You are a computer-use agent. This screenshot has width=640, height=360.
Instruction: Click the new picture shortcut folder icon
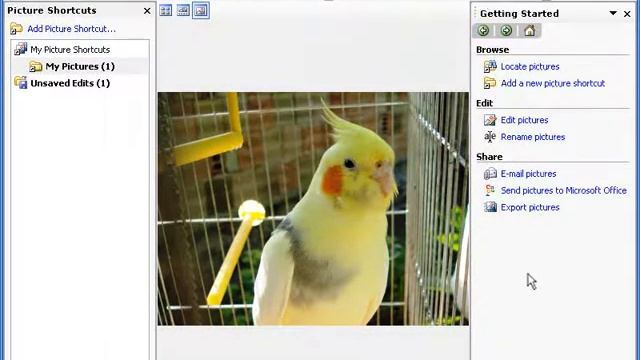[490, 83]
